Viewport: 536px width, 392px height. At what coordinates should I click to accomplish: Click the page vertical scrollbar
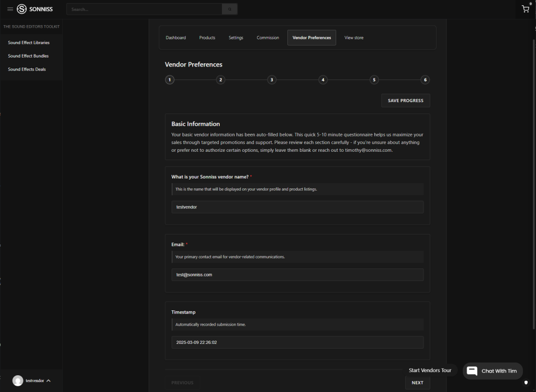point(534,185)
